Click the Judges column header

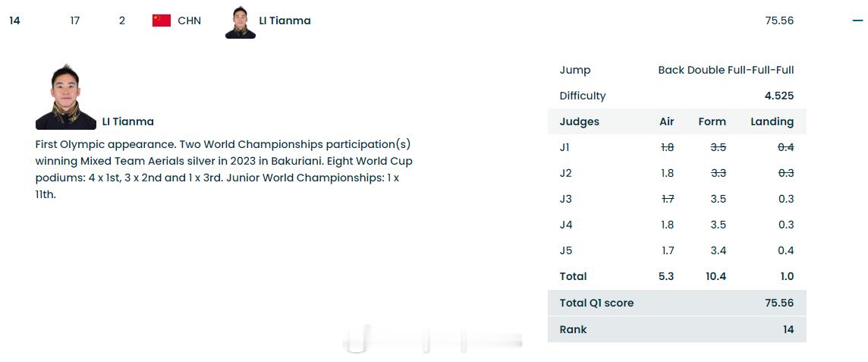(x=579, y=121)
